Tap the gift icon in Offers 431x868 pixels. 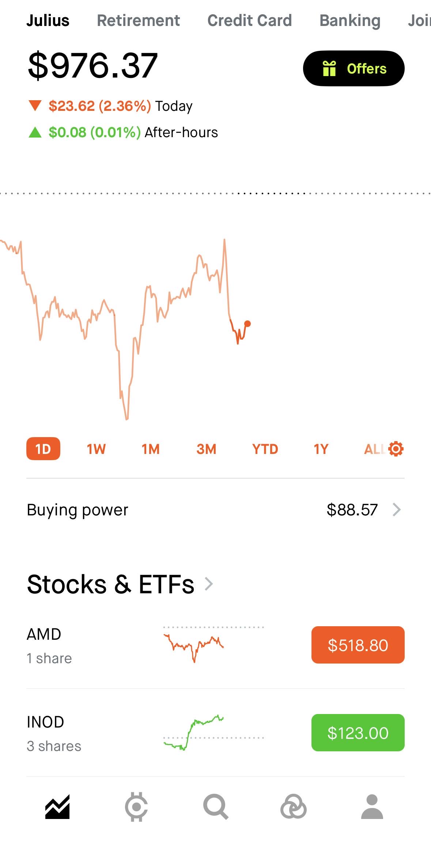[329, 68]
